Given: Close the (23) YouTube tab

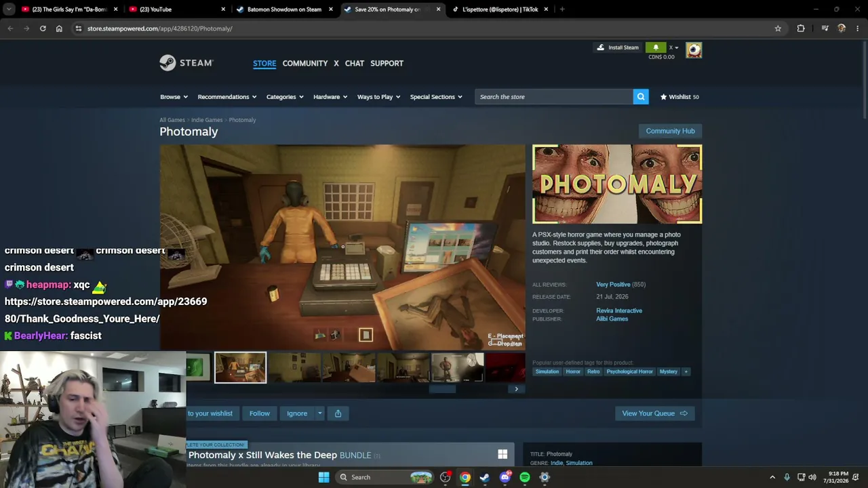Looking at the screenshot, I should [x=223, y=9].
